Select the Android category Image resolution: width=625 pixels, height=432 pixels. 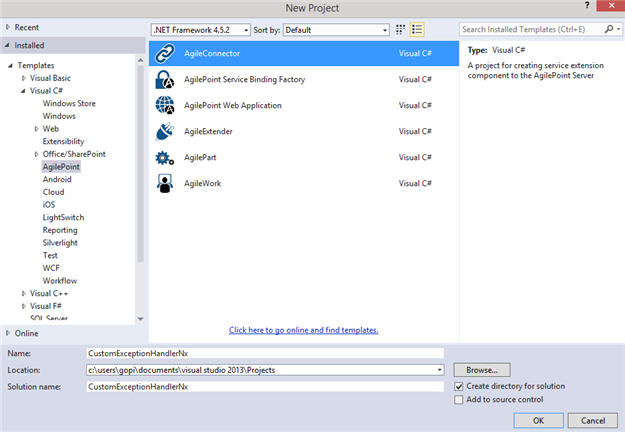(x=57, y=179)
